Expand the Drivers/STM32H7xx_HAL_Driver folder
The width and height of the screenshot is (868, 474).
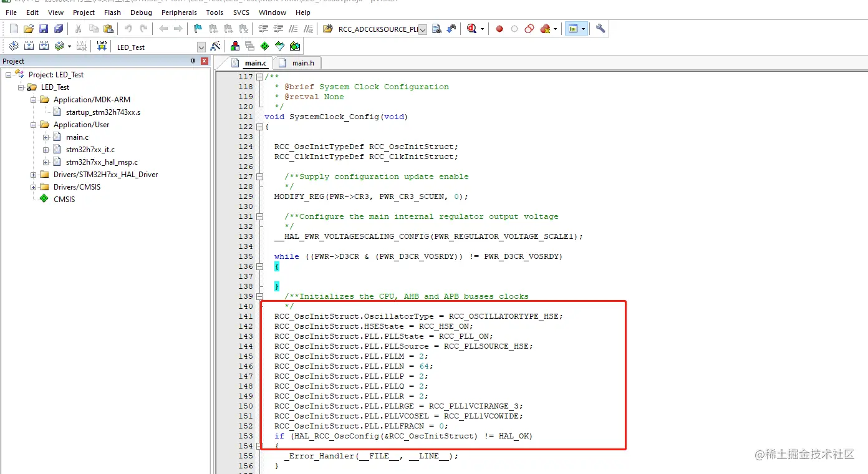33,175
